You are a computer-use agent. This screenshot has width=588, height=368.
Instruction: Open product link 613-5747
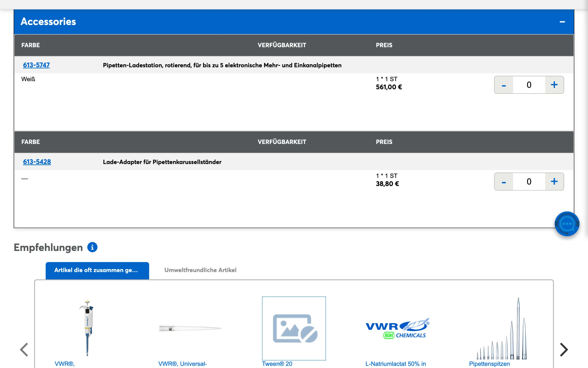pyautogui.click(x=37, y=65)
